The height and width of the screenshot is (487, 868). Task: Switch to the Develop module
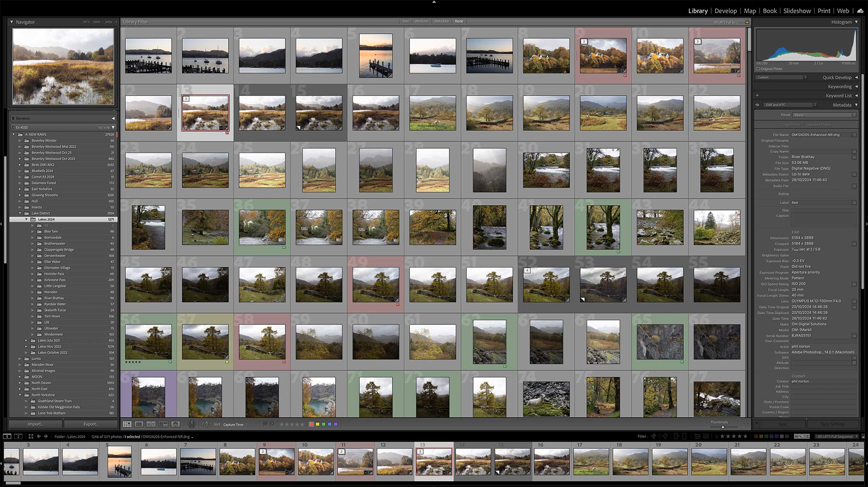click(x=725, y=11)
